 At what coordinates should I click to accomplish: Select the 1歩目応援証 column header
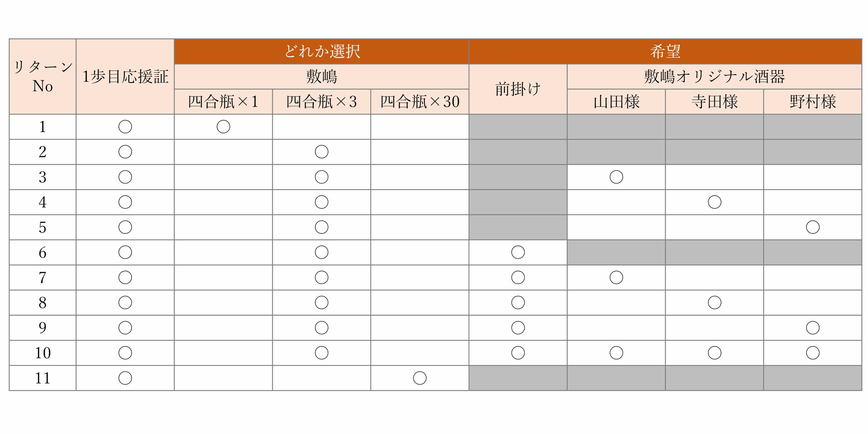point(125,77)
